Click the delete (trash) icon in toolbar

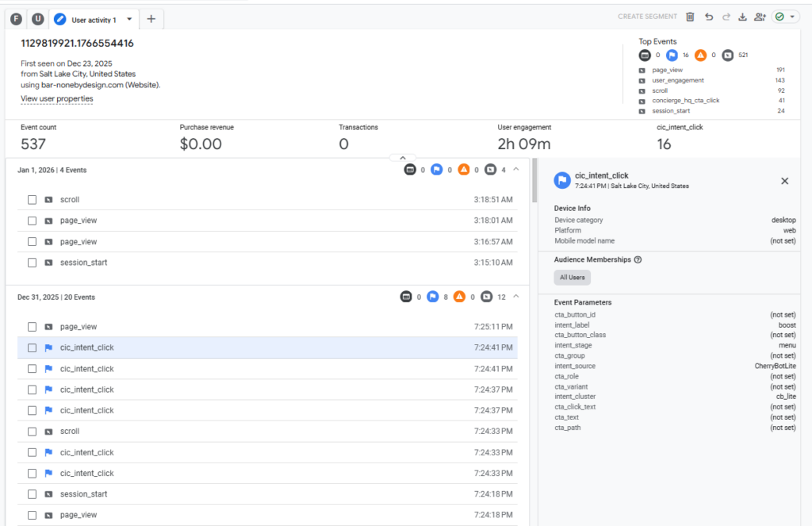690,17
